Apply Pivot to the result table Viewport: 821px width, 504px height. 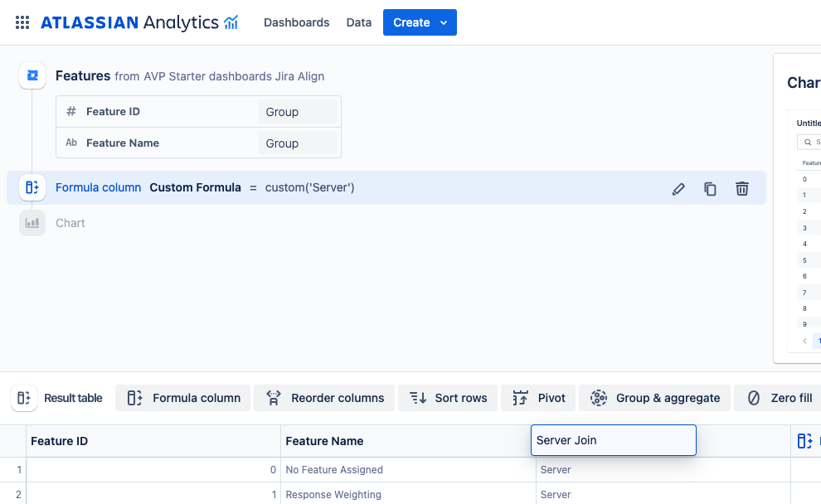539,398
